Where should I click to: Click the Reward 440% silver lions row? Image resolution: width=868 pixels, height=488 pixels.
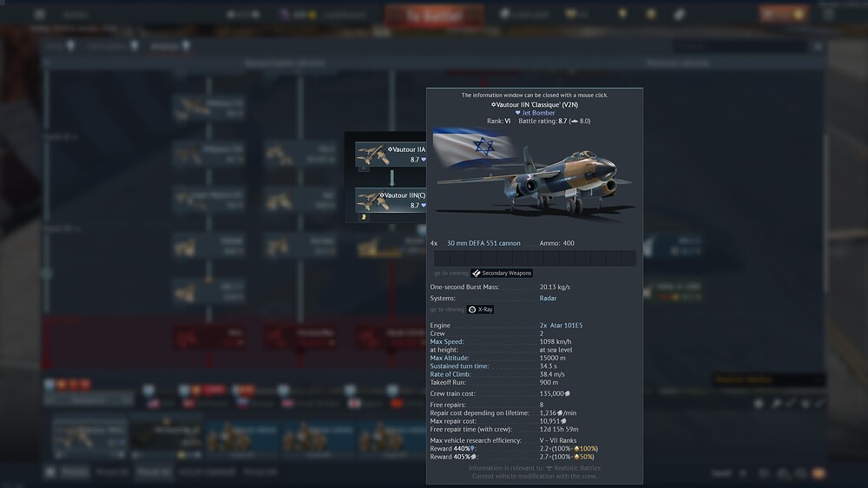coord(514,449)
